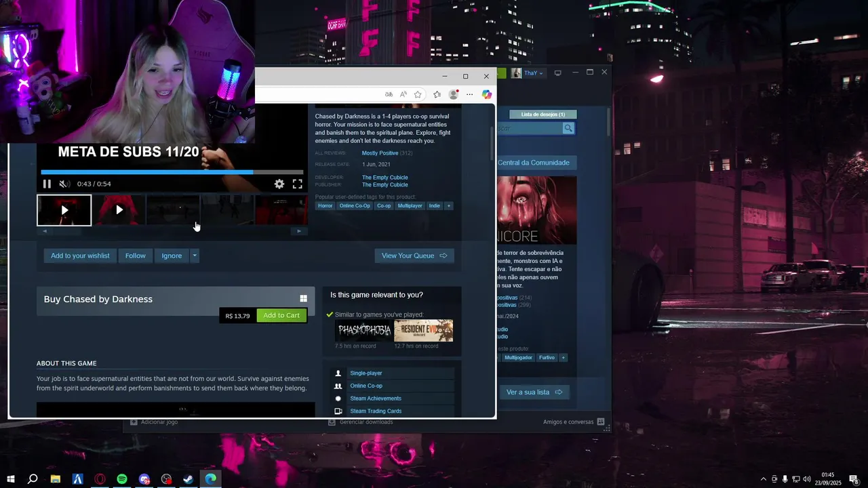Play the second trailer thumbnail
868x488 pixels.
click(x=119, y=210)
